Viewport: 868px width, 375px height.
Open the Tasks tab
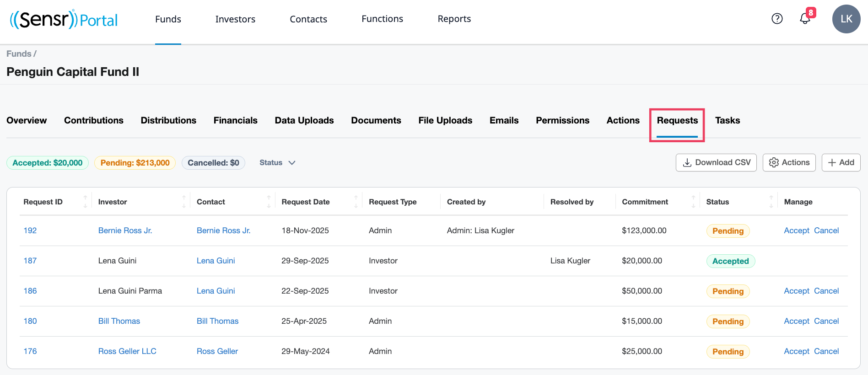(727, 120)
